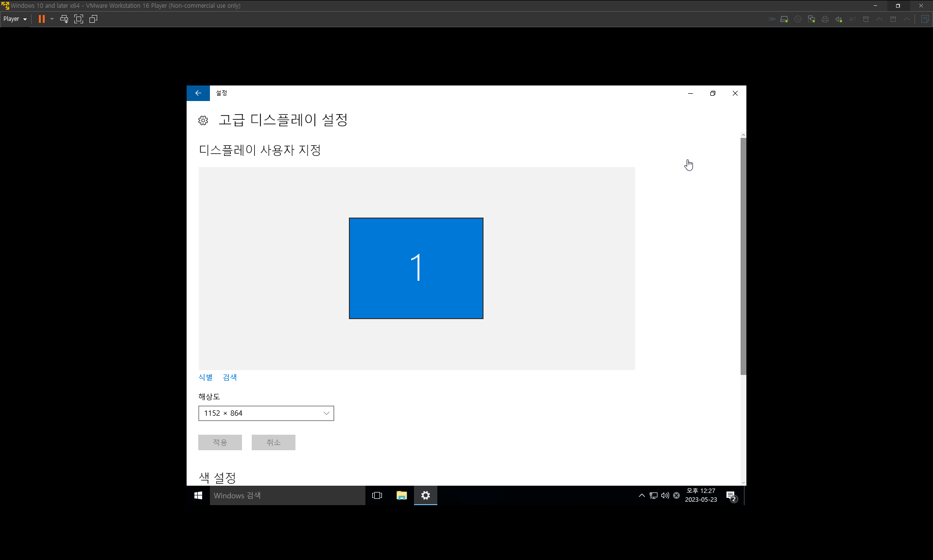Click the 검색 (Detect) link
Screen dimensions: 933x560
230,377
